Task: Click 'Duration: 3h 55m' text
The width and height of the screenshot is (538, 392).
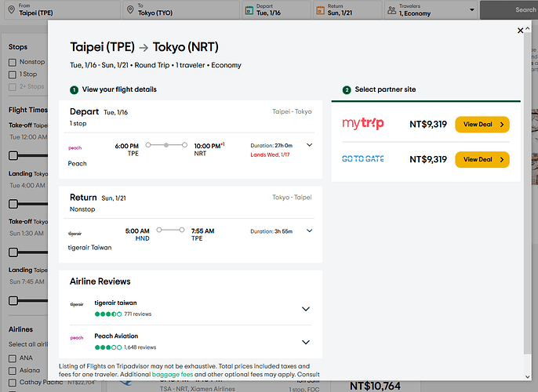Action: click(271, 231)
